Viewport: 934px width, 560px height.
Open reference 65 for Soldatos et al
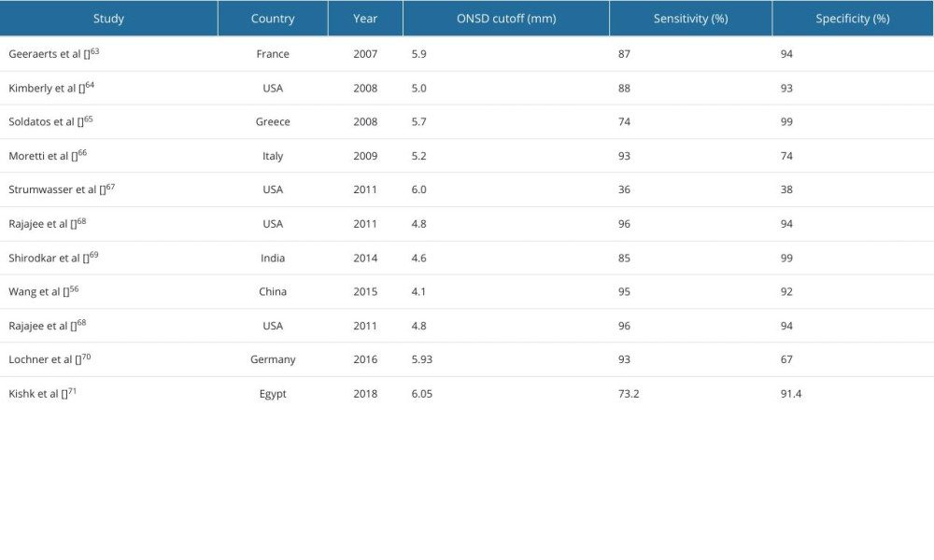click(88, 119)
